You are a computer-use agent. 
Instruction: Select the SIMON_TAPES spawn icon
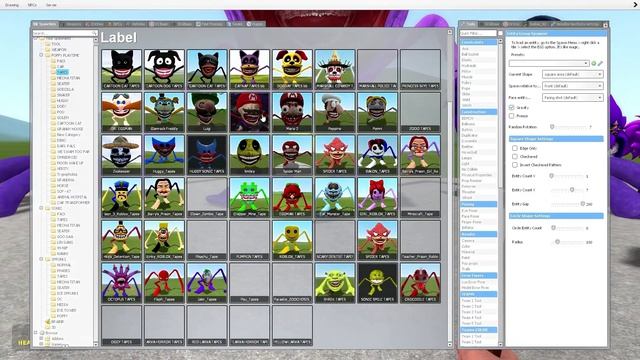tap(378, 155)
